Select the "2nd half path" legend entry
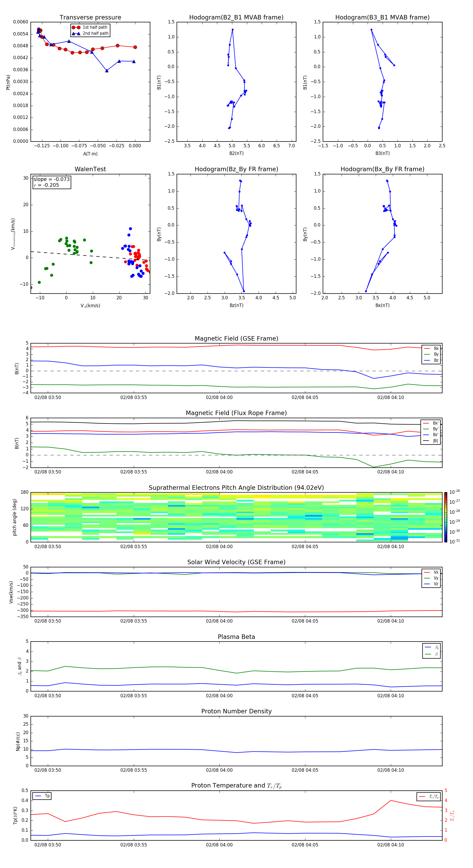The height and width of the screenshot is (868, 473). pyautogui.click(x=90, y=33)
